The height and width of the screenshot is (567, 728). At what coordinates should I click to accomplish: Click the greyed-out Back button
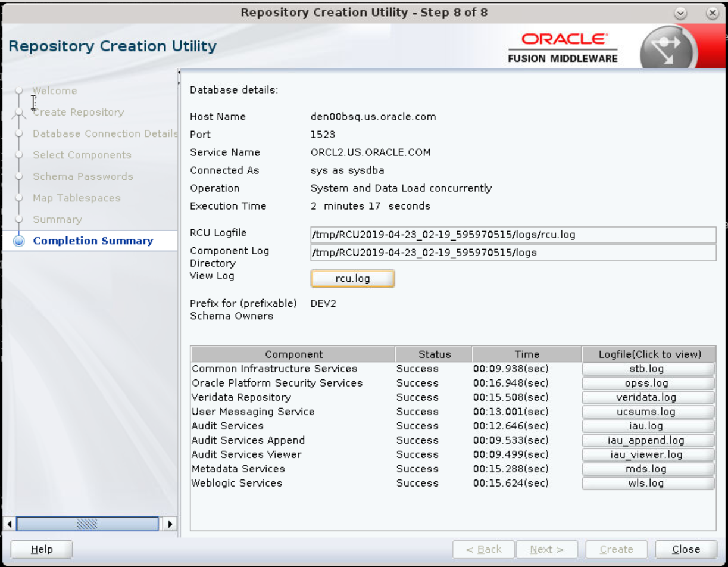click(483, 549)
